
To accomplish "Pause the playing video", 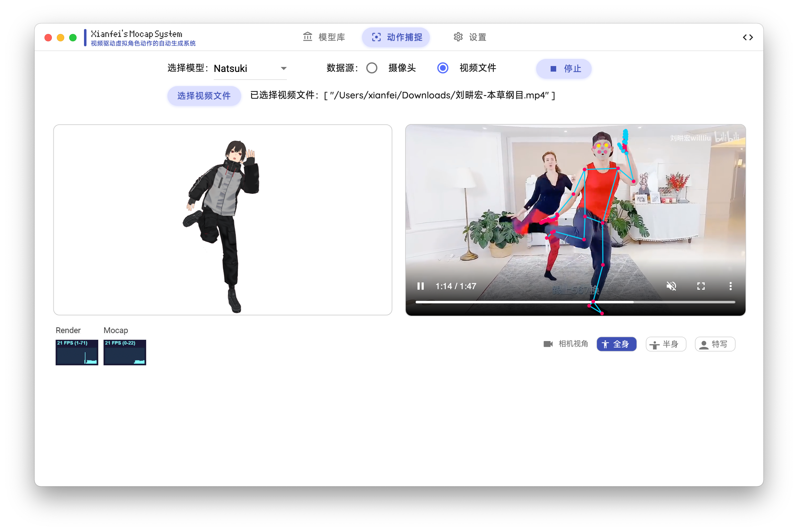I will pyautogui.click(x=420, y=286).
